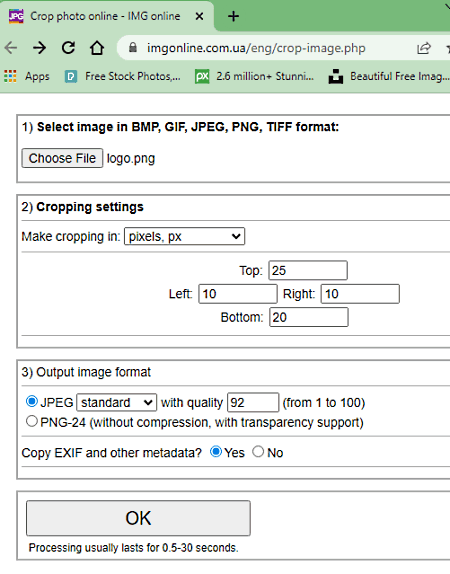Open the JPEG standard type dropdown

[117, 403]
